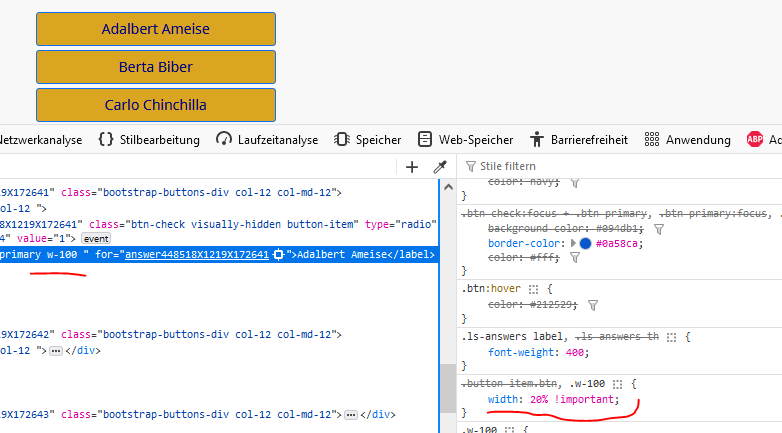This screenshot has height=433, width=782.
Task: Click the border-color blue swatch
Action: 584,243
